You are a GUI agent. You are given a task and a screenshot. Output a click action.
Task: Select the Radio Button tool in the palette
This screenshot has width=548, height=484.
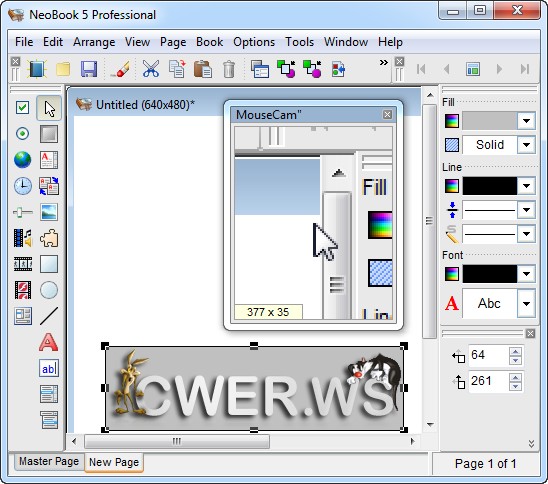pyautogui.click(x=23, y=133)
